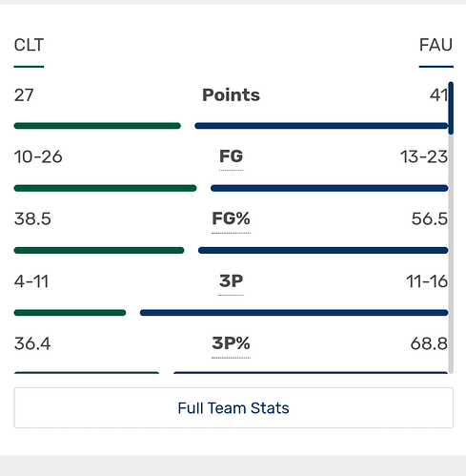
Task: Click the blue FAU FG bar
Action: 330,188
